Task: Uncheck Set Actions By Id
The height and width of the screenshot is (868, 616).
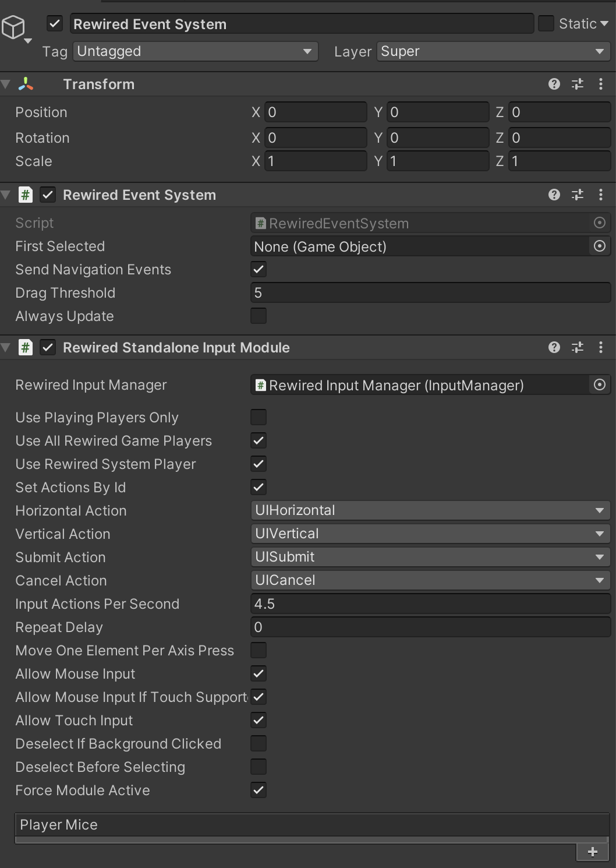Action: 259,487
